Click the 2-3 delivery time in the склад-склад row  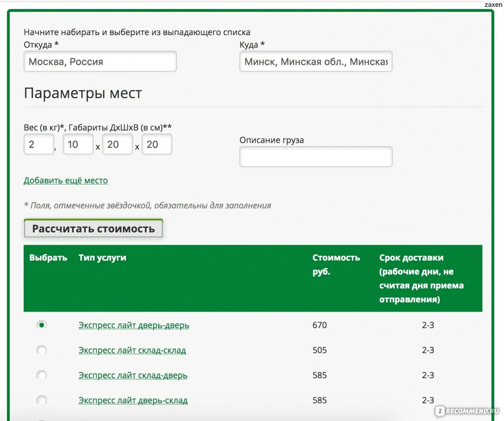(428, 350)
